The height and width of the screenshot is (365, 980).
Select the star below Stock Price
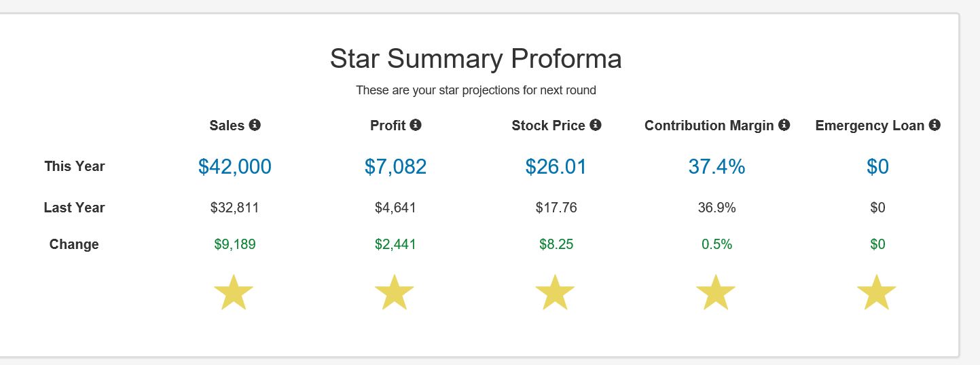[x=556, y=292]
